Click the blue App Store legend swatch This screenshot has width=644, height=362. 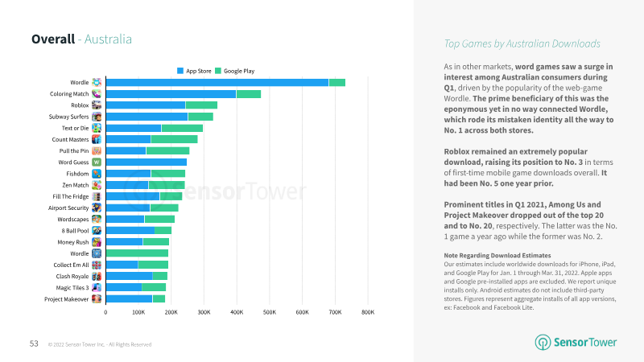tap(180, 71)
